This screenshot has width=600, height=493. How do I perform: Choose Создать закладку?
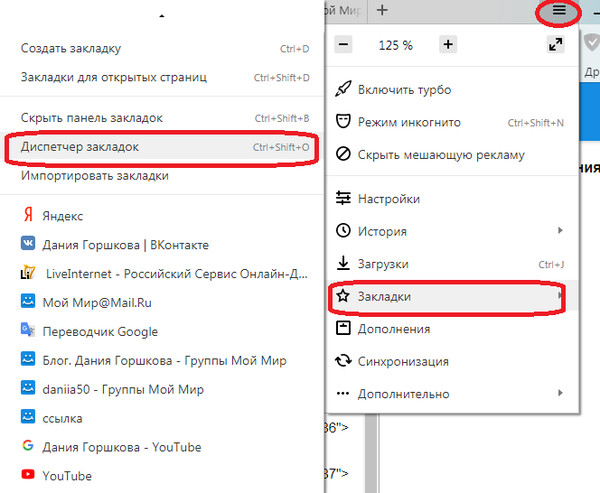(x=162, y=48)
